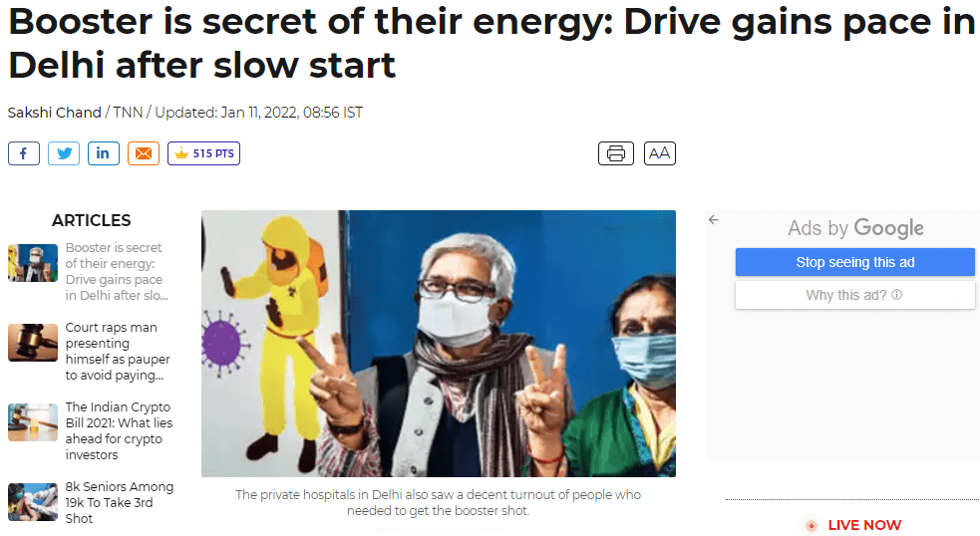
Task: Open LIVE NOW section link
Action: pos(864,525)
